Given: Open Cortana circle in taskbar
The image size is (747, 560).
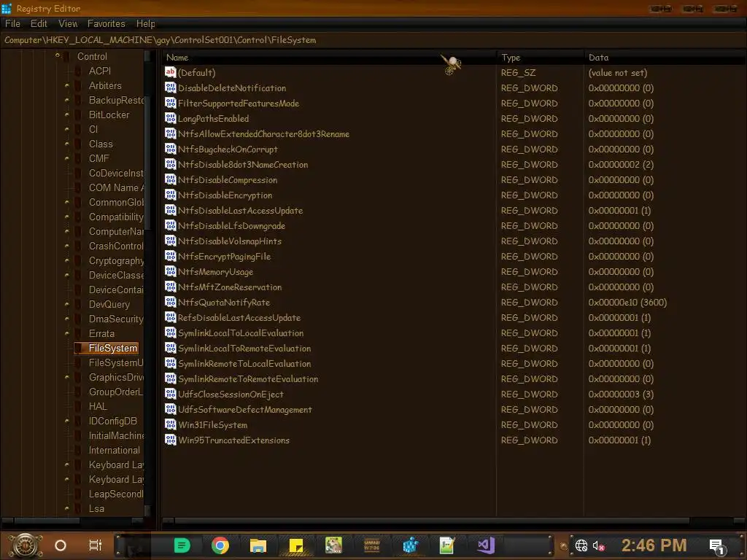Looking at the screenshot, I should pyautogui.click(x=61, y=545).
